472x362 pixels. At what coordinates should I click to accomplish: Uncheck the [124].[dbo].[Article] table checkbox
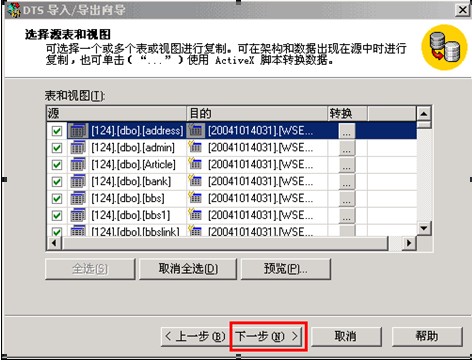pos(57,165)
